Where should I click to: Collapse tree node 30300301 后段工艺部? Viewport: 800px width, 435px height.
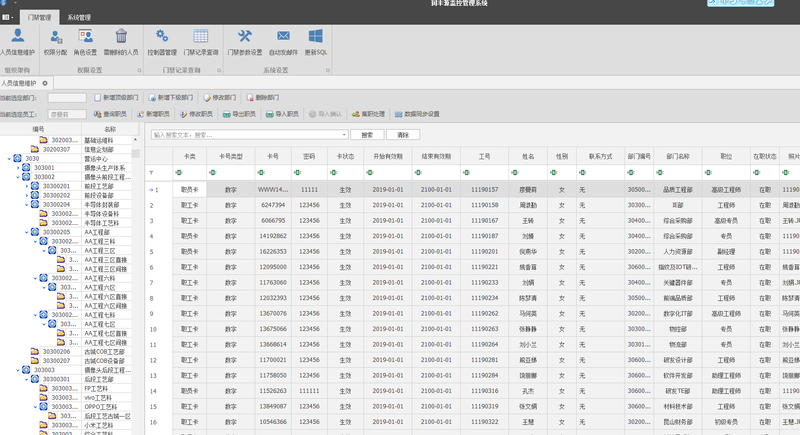click(x=27, y=379)
